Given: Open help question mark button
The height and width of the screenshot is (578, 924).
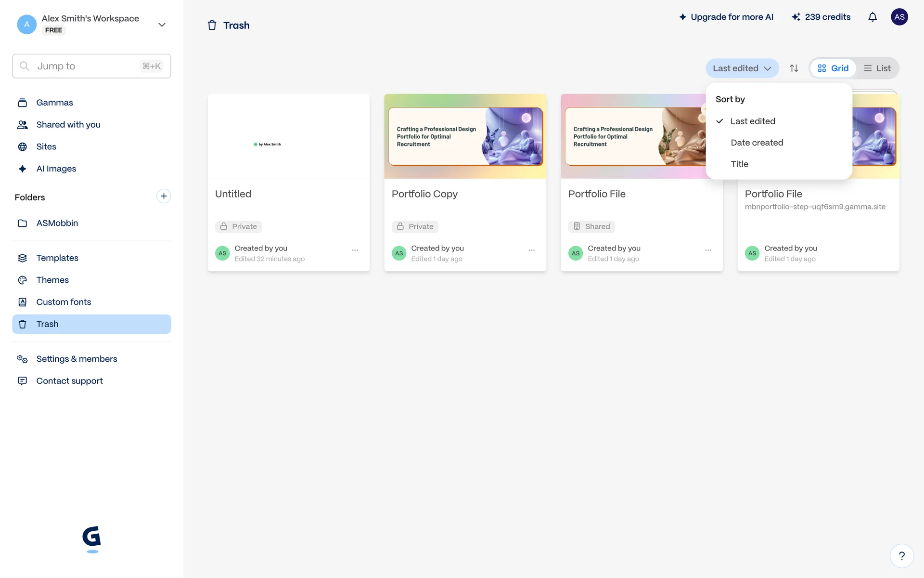Looking at the screenshot, I should point(901,556).
